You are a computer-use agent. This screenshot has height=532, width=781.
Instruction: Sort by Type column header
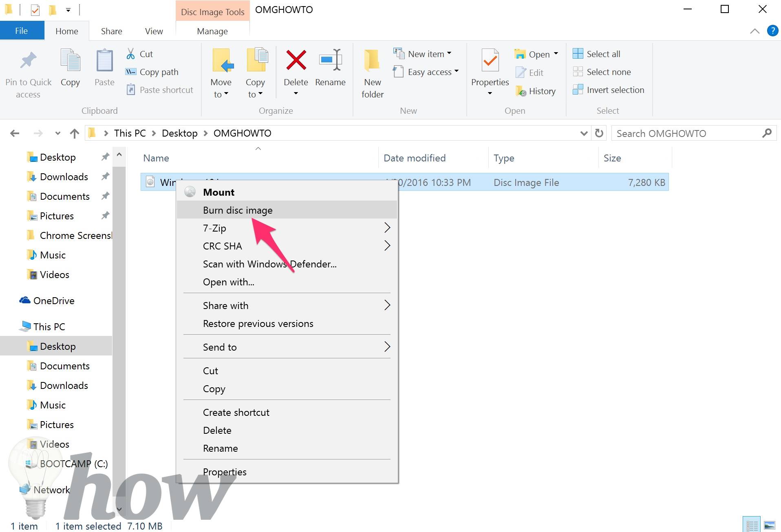tap(543, 158)
